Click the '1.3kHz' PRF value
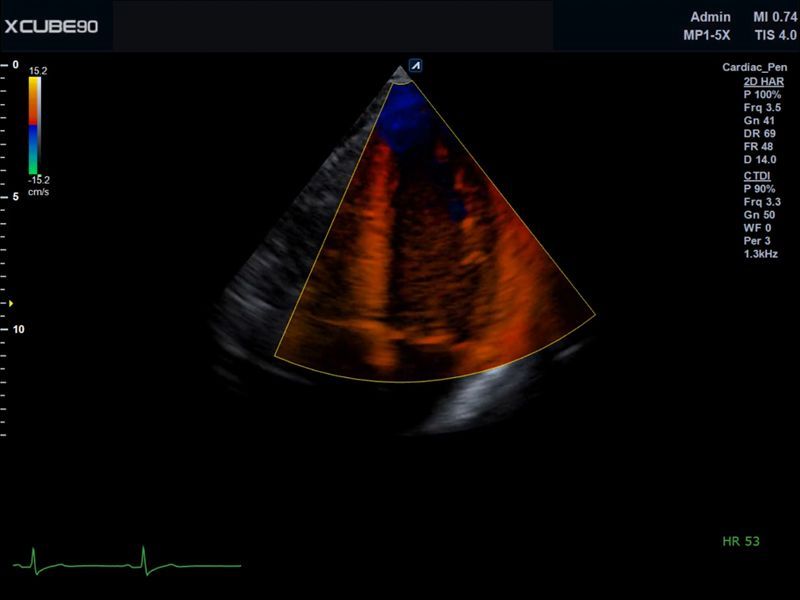This screenshot has height=600, width=800. pos(761,254)
